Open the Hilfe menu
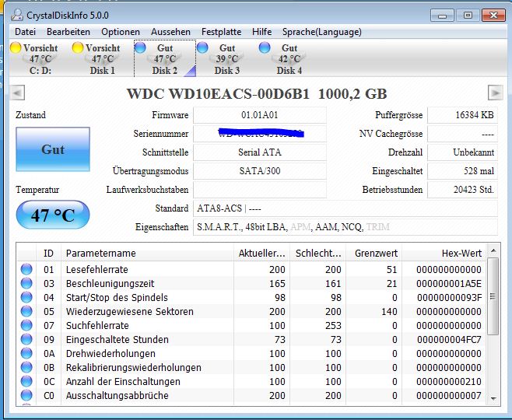Screen dimensions: 512x420 [262, 32]
